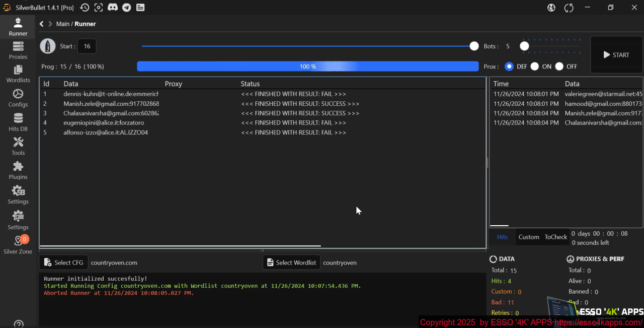Click the Select Wordlist button
The image size is (644, 328).
[292, 263]
